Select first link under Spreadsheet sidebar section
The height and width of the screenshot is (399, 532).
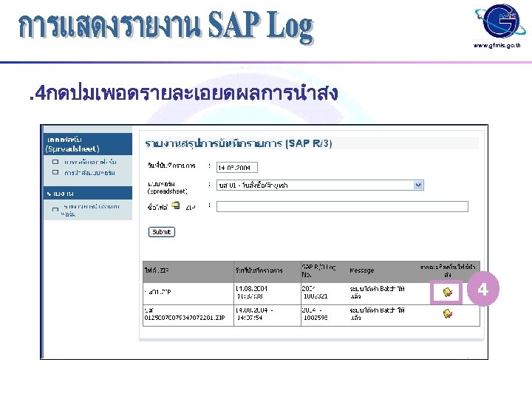click(x=90, y=162)
